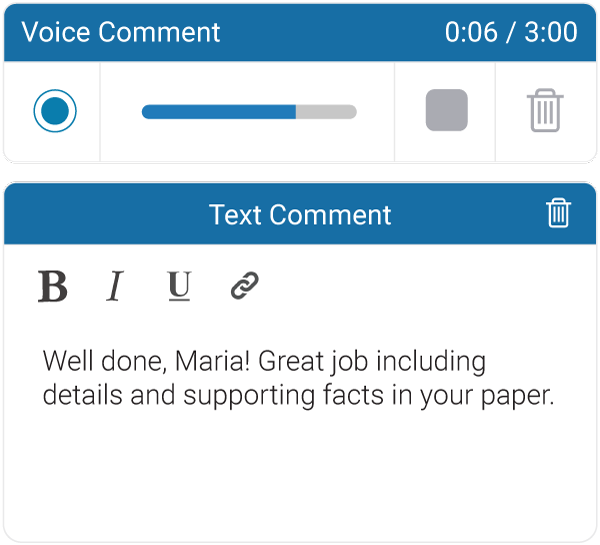Click the word "supporting" in the comment
The image size is (600, 545).
(x=249, y=396)
